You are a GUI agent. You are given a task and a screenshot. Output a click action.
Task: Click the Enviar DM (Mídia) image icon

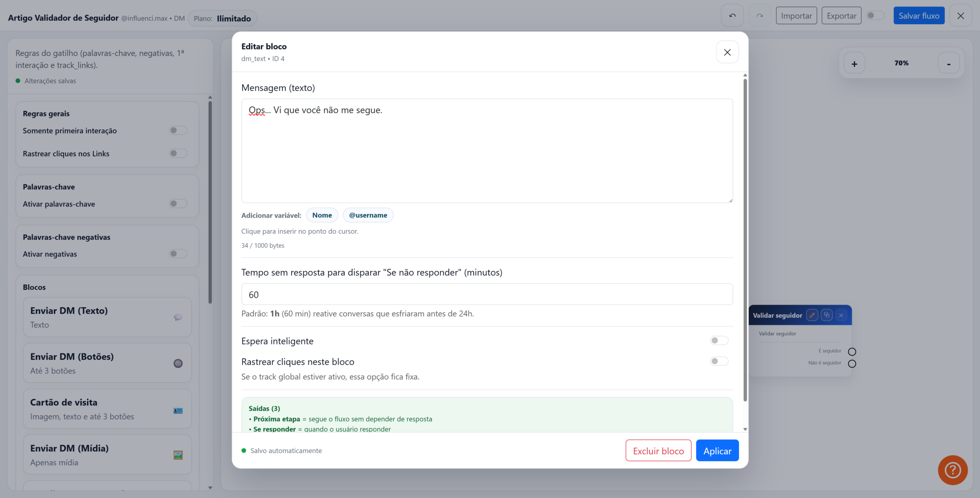178,455
